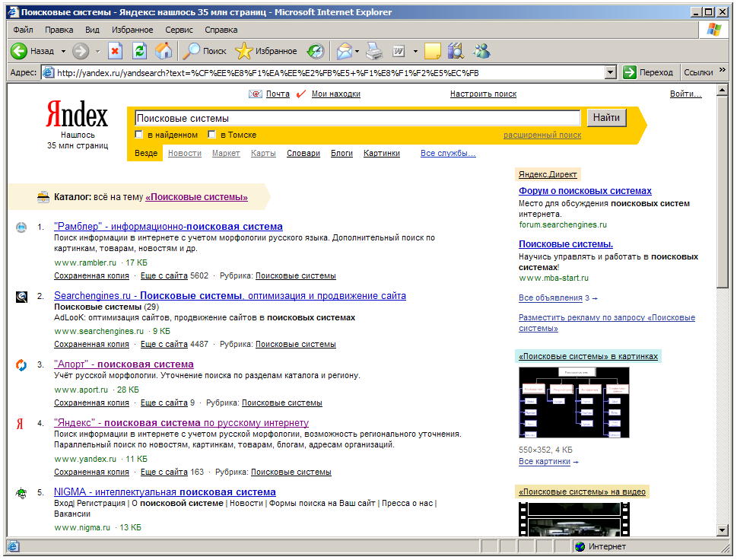Open the «расширенный поиск» link

tap(542, 135)
